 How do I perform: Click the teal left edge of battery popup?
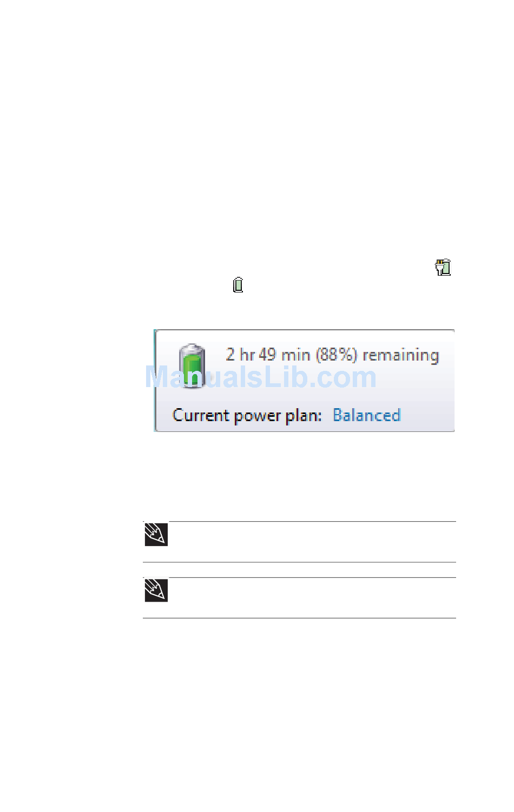(x=155, y=381)
